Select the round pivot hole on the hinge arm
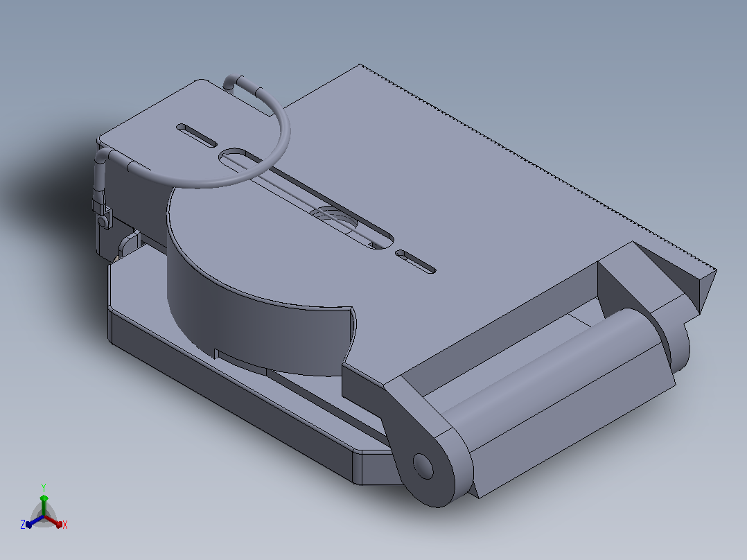 click(423, 466)
